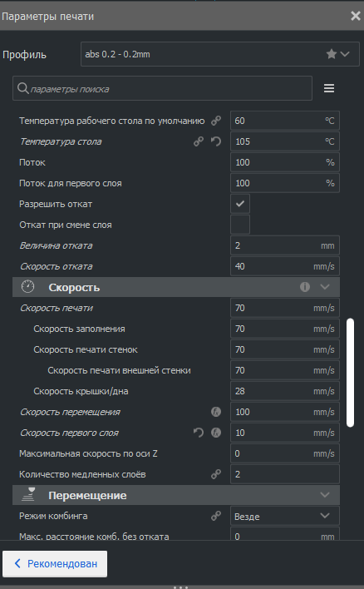The width and height of the screenshot is (364, 589).
Task: Click the link icon beside Количество медленных слоёв
Action: [x=216, y=474]
